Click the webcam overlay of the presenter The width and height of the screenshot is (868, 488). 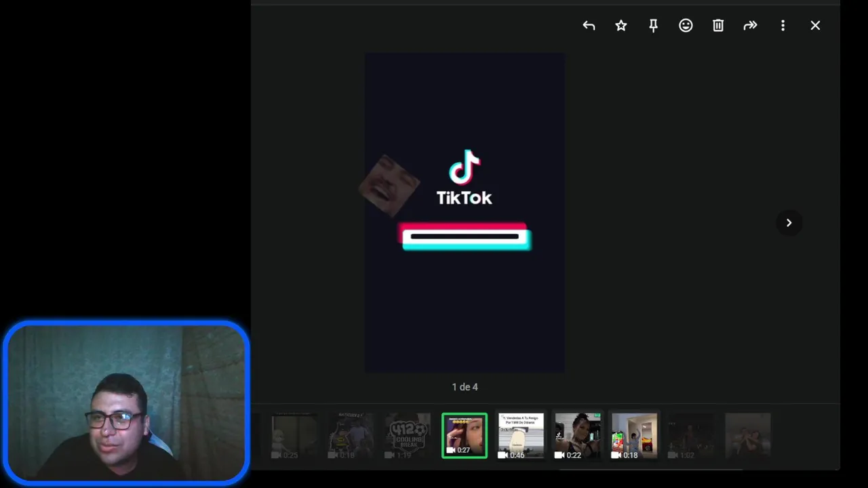tap(126, 403)
